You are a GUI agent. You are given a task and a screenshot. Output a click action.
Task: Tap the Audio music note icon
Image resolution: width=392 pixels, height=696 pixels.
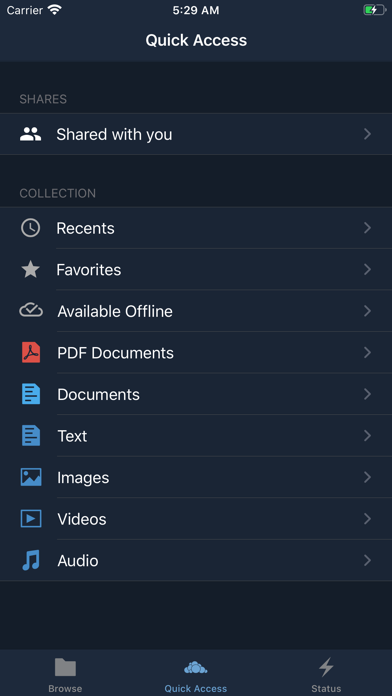click(x=31, y=560)
